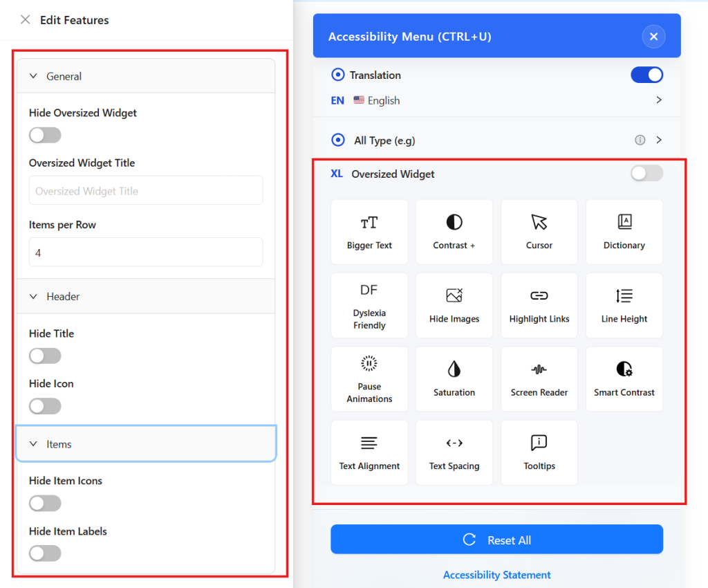
Task: Activate the Cursor accessibility icon
Action: pyautogui.click(x=539, y=232)
